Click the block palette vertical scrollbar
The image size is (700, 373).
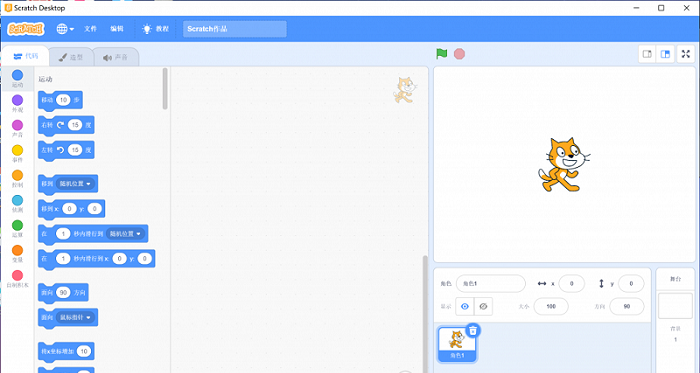pyautogui.click(x=165, y=88)
